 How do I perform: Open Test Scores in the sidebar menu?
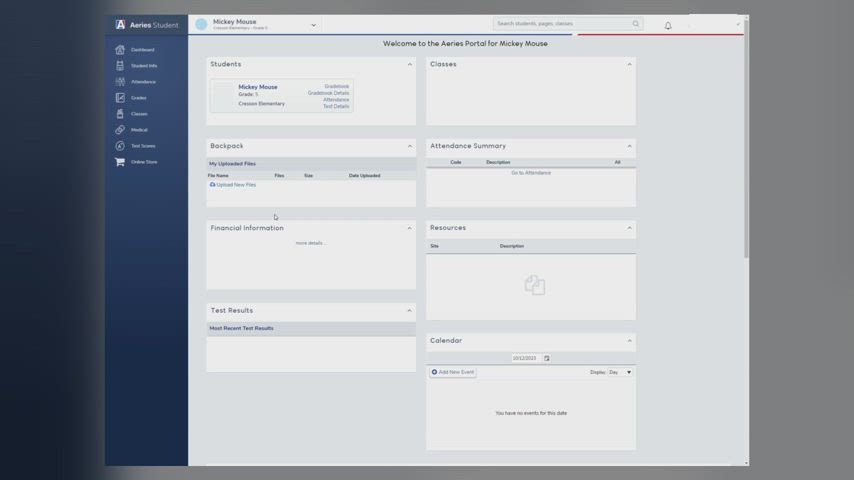click(143, 146)
